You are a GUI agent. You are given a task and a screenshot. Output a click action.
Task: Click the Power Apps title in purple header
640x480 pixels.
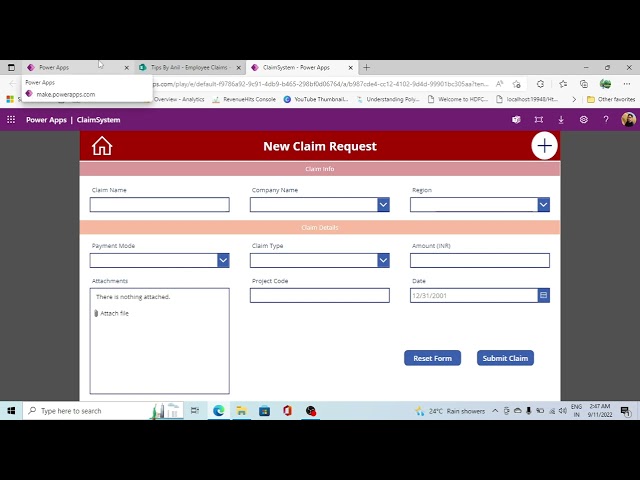pyautogui.click(x=46, y=120)
